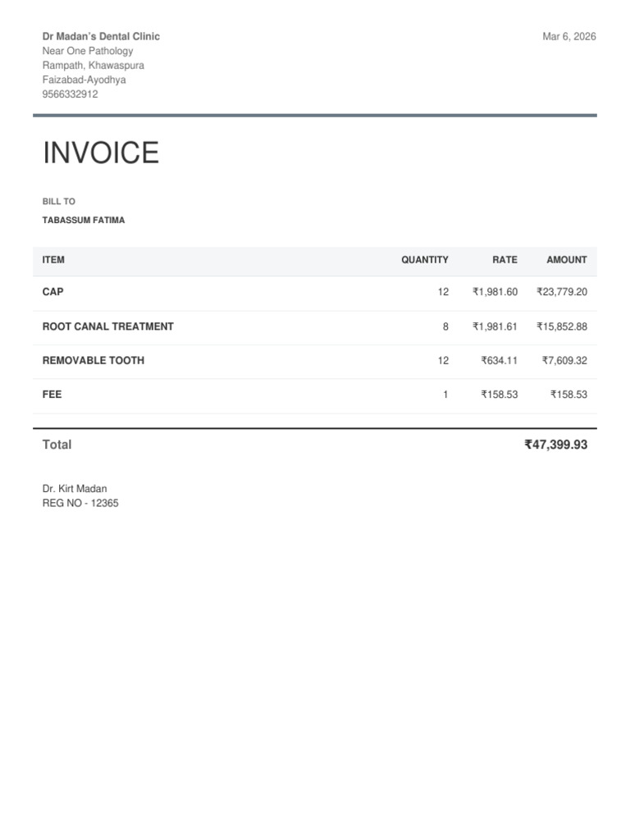Click the BILL TO label
The height and width of the screenshot is (840, 630).
coord(59,202)
